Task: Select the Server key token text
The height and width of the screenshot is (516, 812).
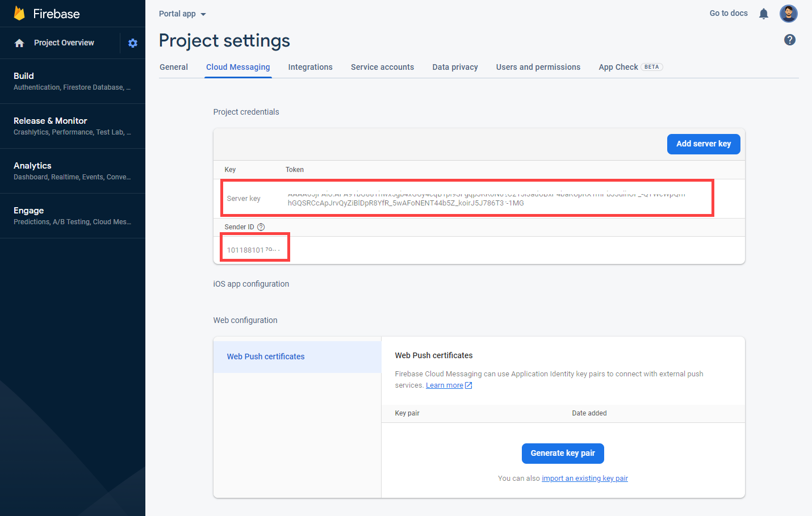Action: [486, 199]
